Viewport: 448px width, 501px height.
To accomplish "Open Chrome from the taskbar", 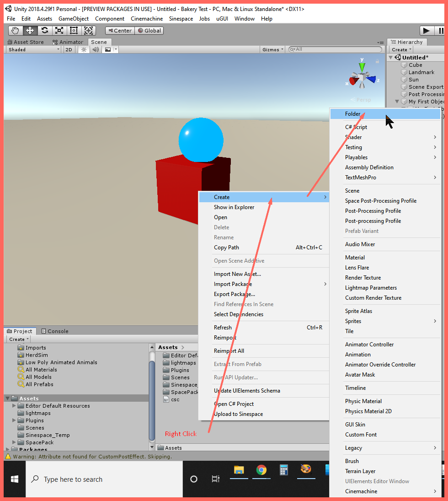I will tap(261, 470).
